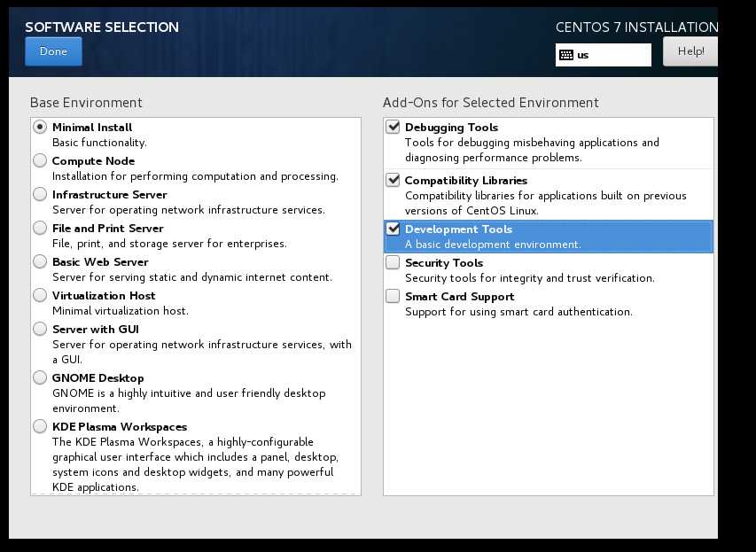
Task: Uncheck the Debugging Tools checkbox
Action: tap(393, 127)
